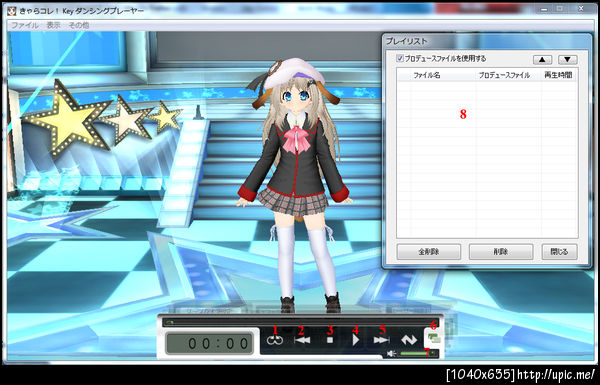Start playback with the play triangle
The width and height of the screenshot is (600, 385).
tap(355, 340)
